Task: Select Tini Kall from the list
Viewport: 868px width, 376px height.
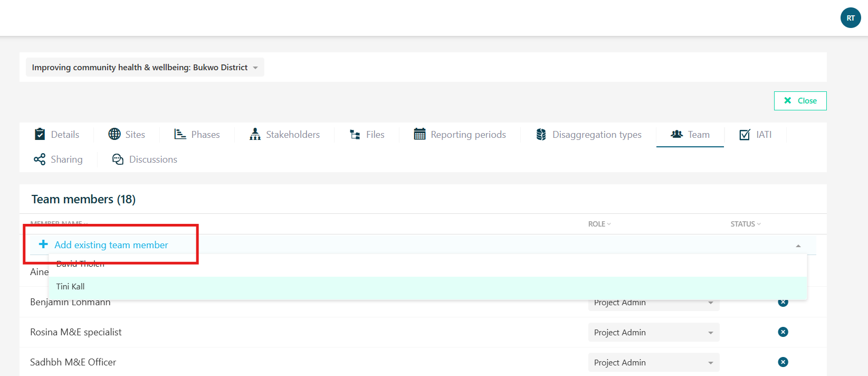Action: 428,287
